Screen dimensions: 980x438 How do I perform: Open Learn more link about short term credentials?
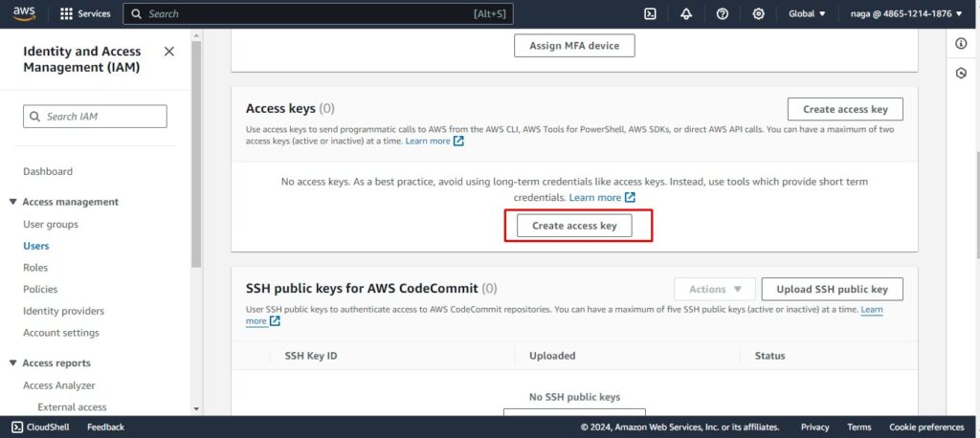602,197
